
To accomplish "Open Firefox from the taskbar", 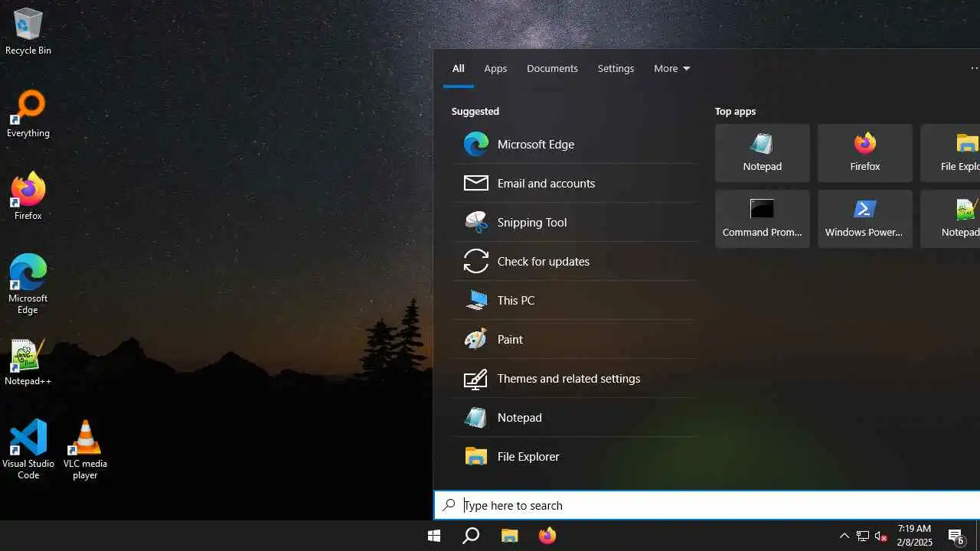I will click(547, 536).
